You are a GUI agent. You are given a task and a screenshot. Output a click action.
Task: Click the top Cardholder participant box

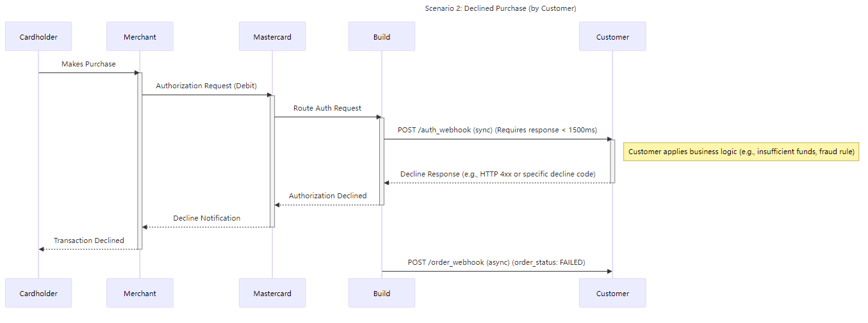[38, 37]
